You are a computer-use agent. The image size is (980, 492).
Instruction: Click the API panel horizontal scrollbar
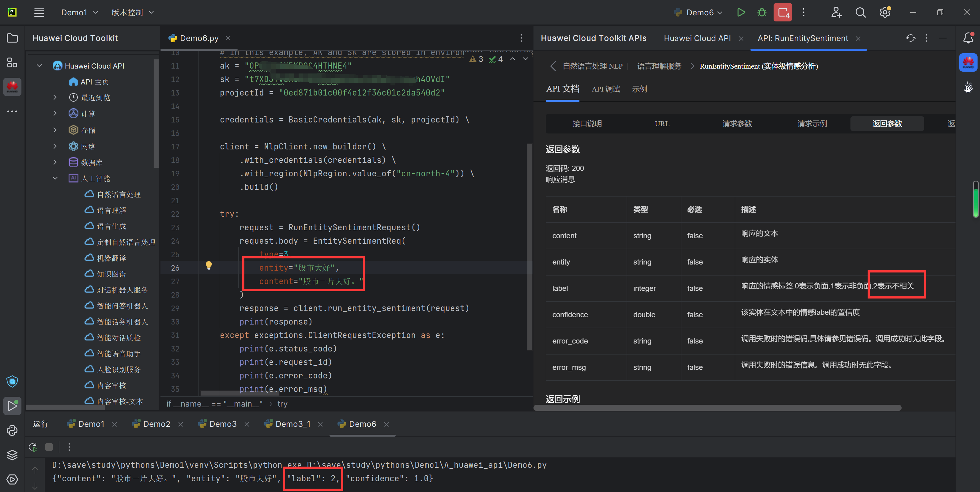[717, 407]
